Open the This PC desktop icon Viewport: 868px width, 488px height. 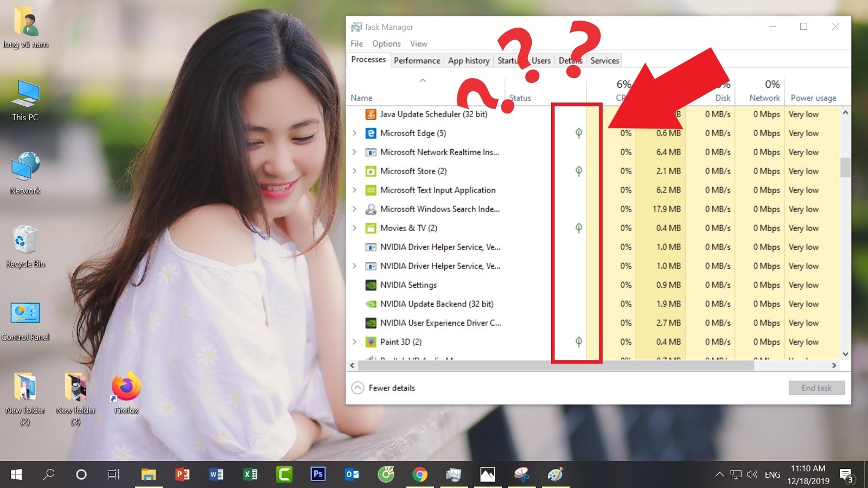pyautogui.click(x=25, y=100)
